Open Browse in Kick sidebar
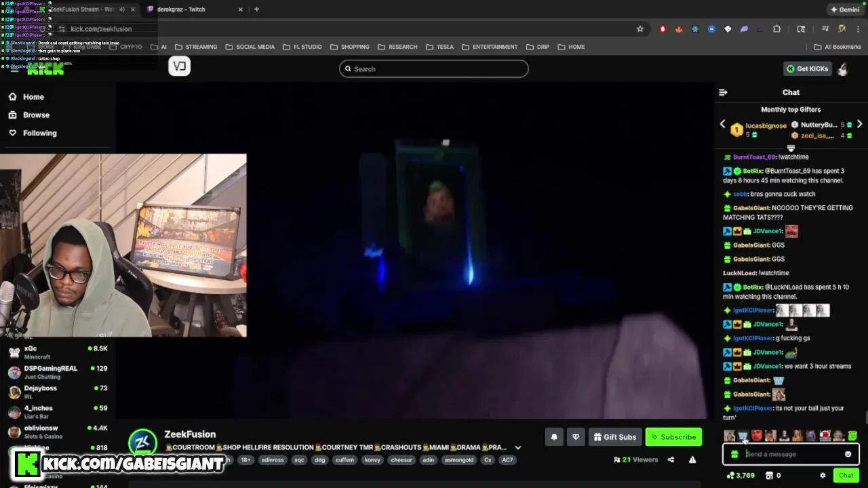Screen dimensions: 868x488 [28, 115]
